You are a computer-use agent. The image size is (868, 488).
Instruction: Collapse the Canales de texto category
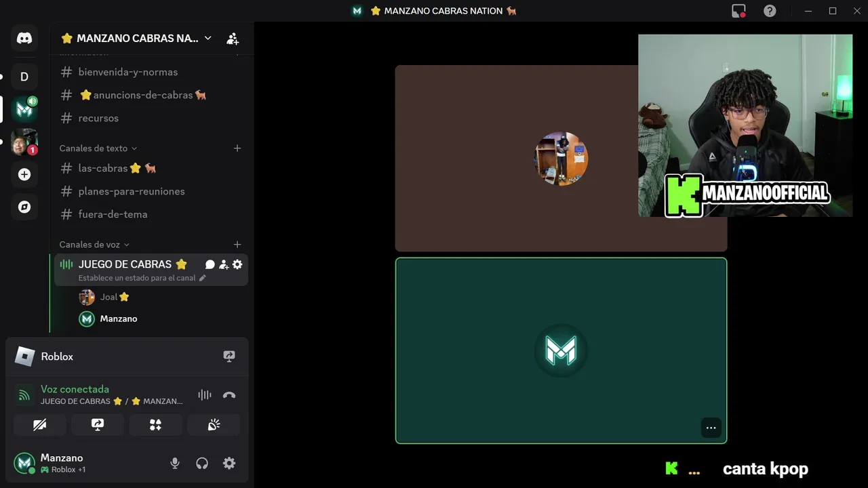click(98, 148)
